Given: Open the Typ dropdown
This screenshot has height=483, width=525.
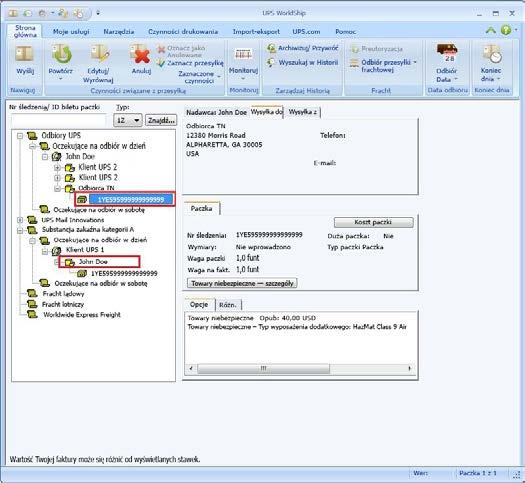Looking at the screenshot, I should click(128, 120).
